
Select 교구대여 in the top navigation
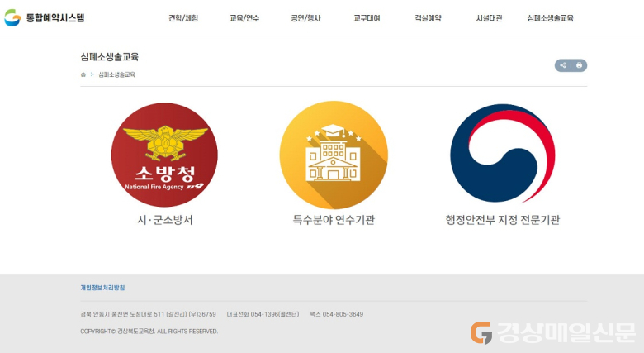(x=367, y=18)
